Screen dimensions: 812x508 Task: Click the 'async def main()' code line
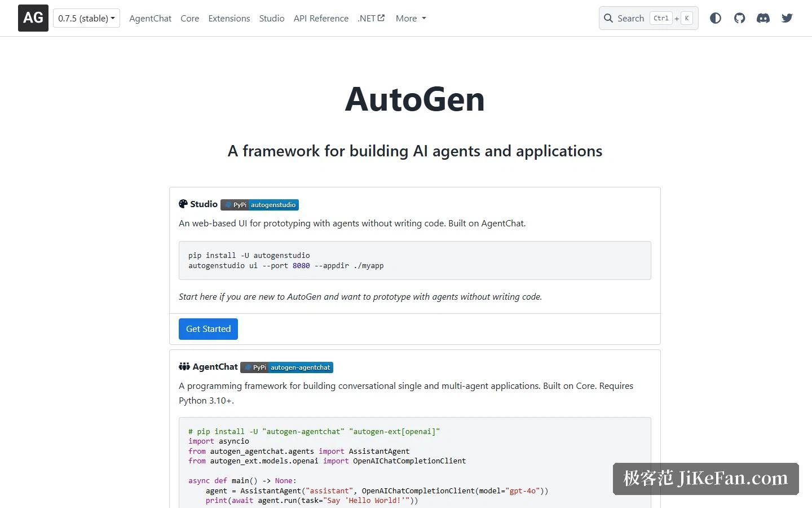[x=242, y=481]
